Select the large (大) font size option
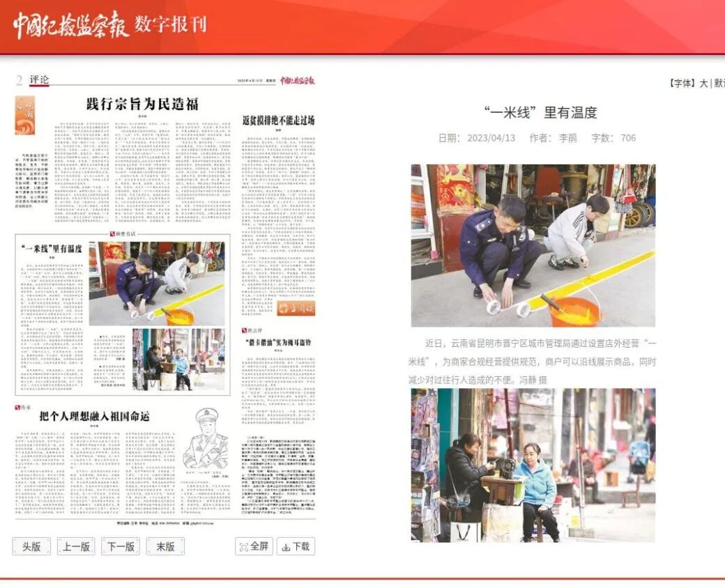The height and width of the screenshot is (588, 725). pos(704,82)
